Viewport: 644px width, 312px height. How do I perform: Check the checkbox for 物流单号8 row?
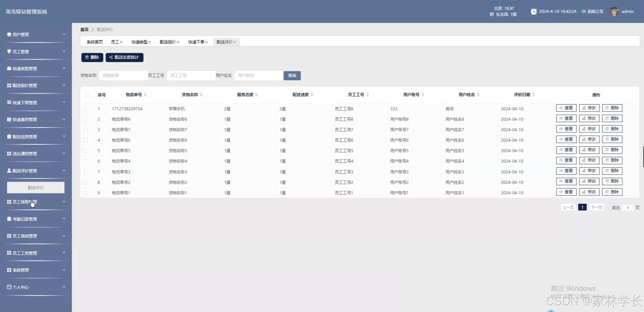pyautogui.click(x=85, y=119)
